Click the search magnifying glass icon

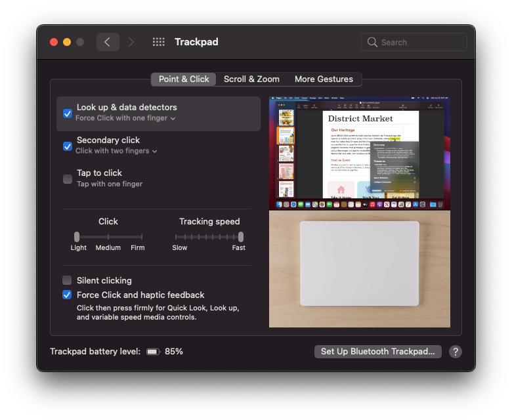point(373,42)
